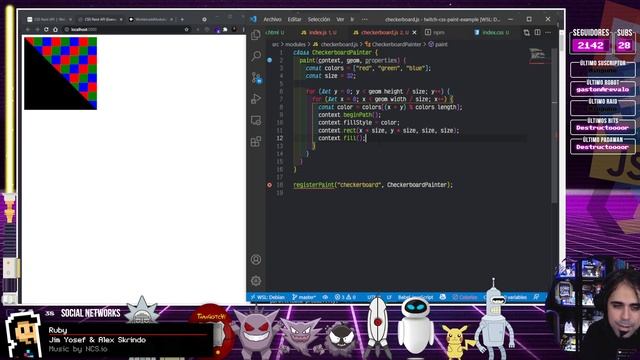Open the Manage gear in activity bar

(x=256, y=281)
